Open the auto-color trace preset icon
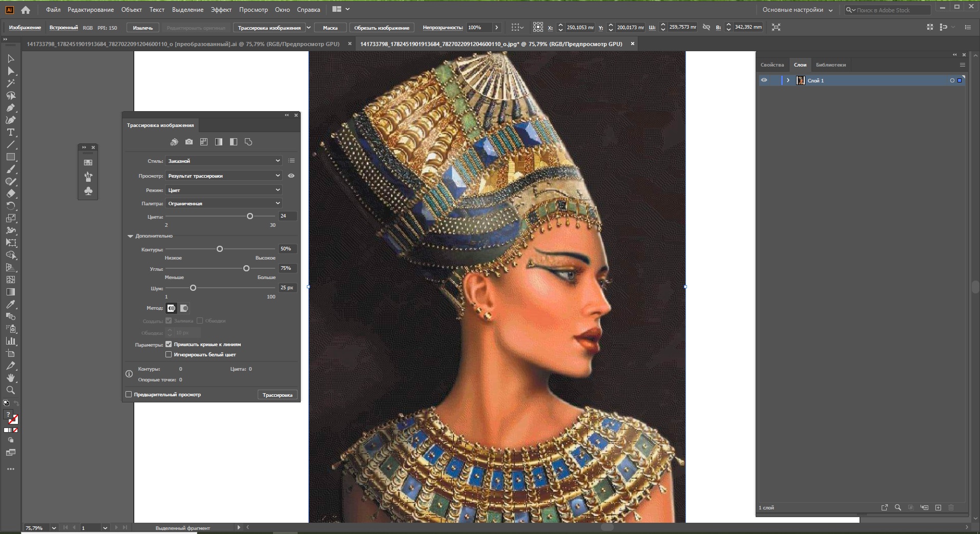 [174, 142]
